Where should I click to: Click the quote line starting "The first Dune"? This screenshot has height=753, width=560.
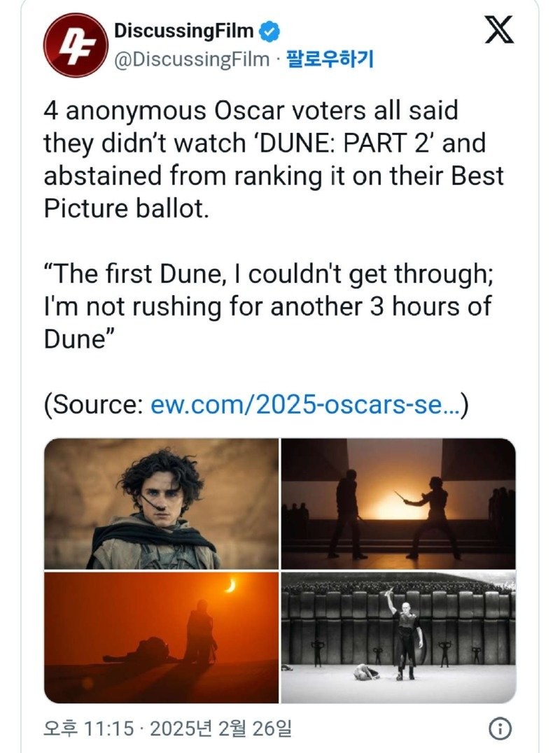tap(269, 274)
